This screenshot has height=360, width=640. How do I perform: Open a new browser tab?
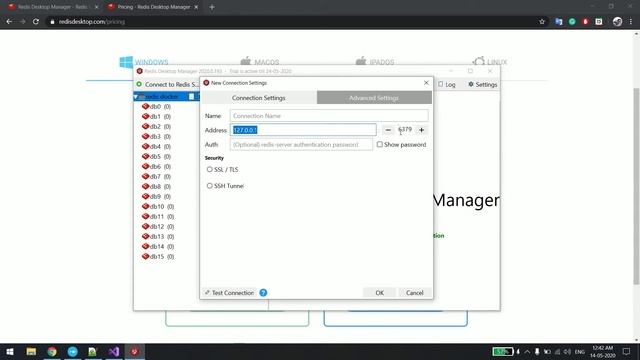coord(212,7)
